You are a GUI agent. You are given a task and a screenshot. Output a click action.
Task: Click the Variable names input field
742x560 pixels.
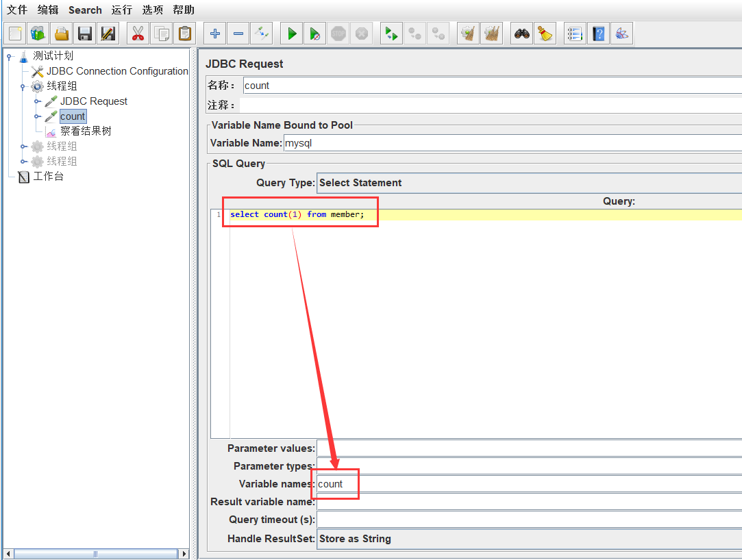coord(529,484)
